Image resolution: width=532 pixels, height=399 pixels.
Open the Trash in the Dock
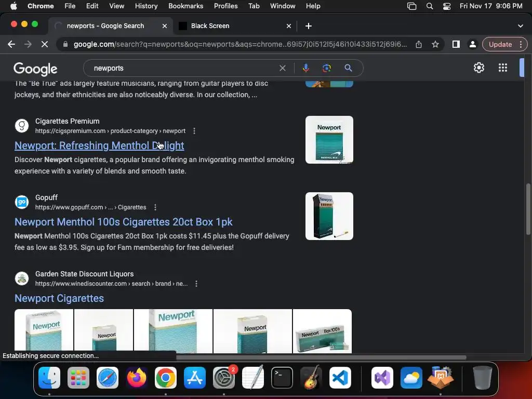pos(482,378)
